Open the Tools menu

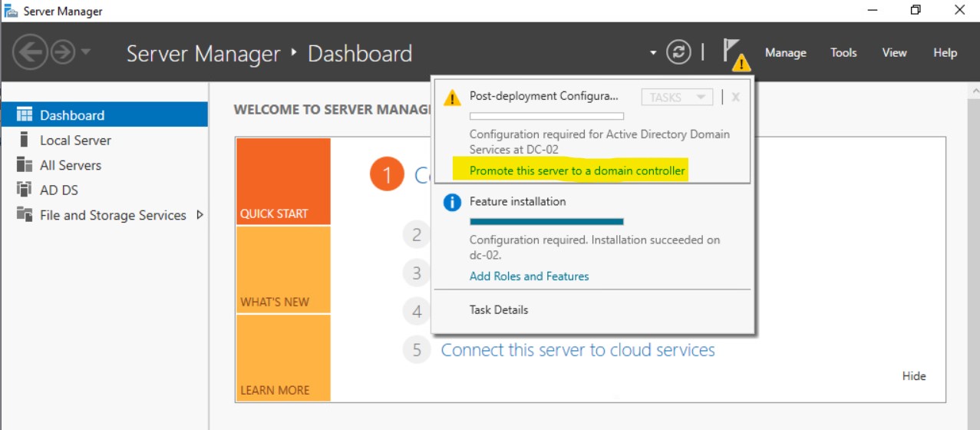click(x=843, y=53)
